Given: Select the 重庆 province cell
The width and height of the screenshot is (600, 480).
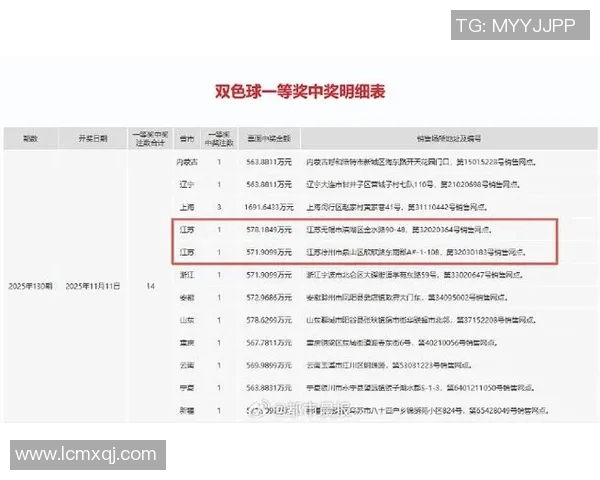Looking at the screenshot, I should click(x=187, y=343).
